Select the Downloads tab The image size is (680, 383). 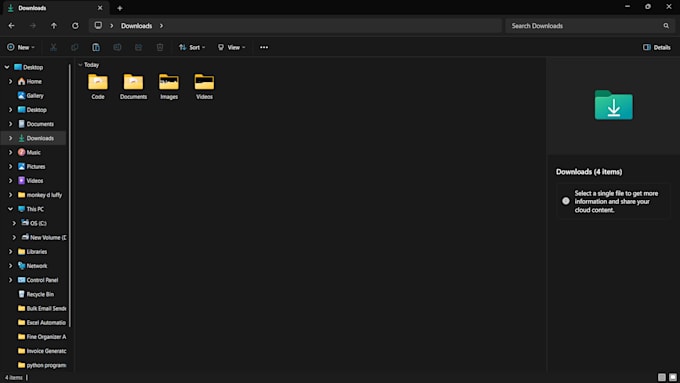56,8
